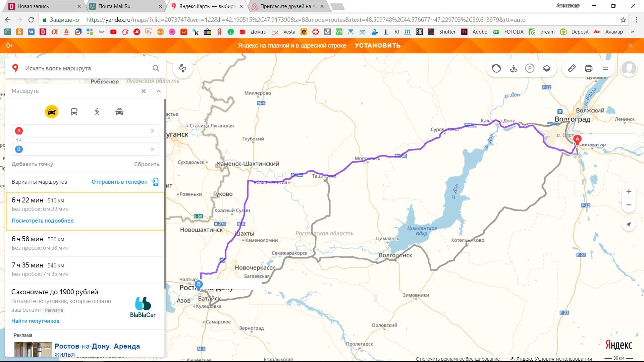Image resolution: width=644 pixels, height=362 pixels.
Task: Select the 6 ч 22 мин 510 км route
Action: [x=85, y=211]
